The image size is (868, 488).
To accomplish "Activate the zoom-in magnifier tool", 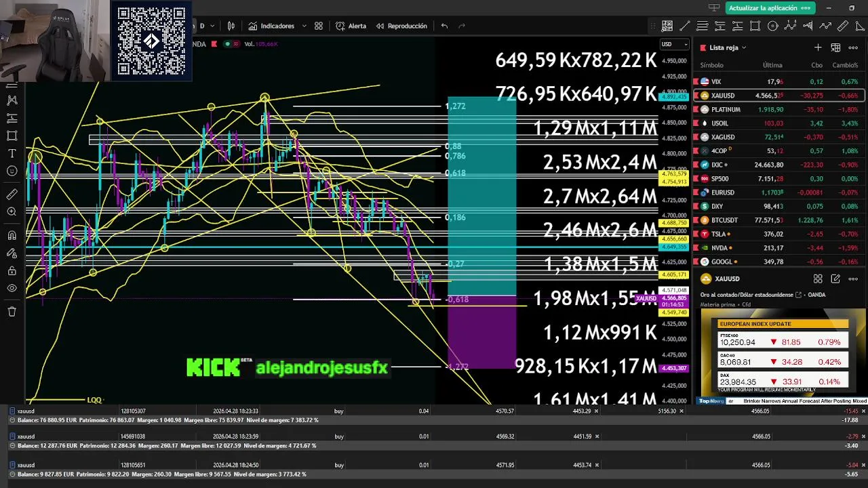I will pos(12,212).
